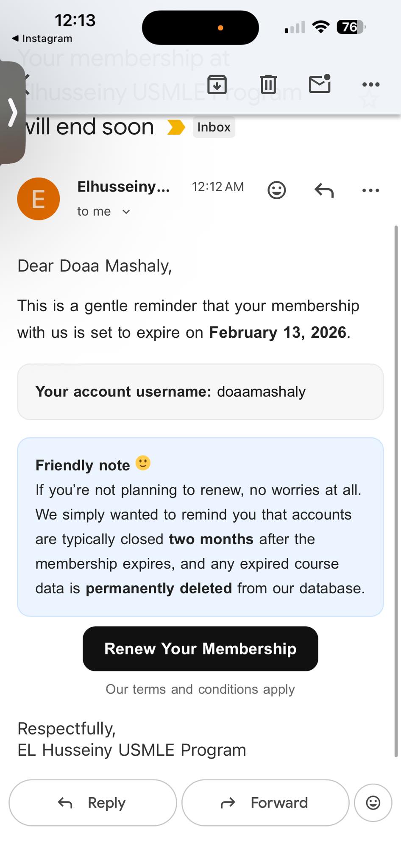The height and width of the screenshot is (868, 401).
Task: Expand recipient details next to "to me"
Action: [126, 211]
